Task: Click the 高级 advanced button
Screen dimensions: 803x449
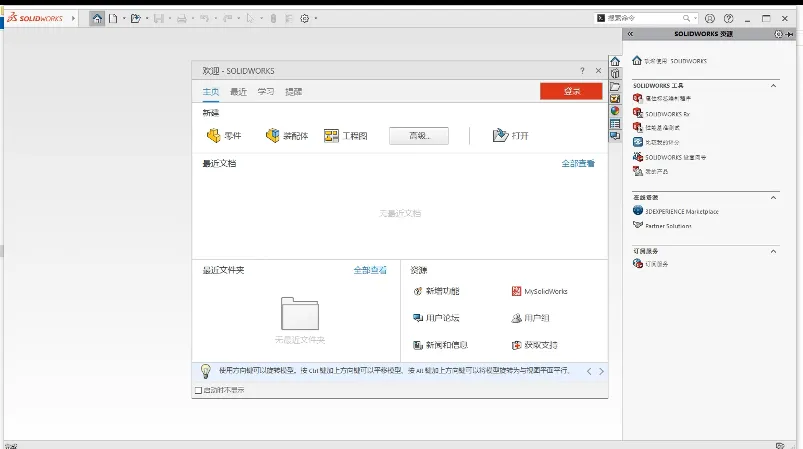Action: pos(419,136)
